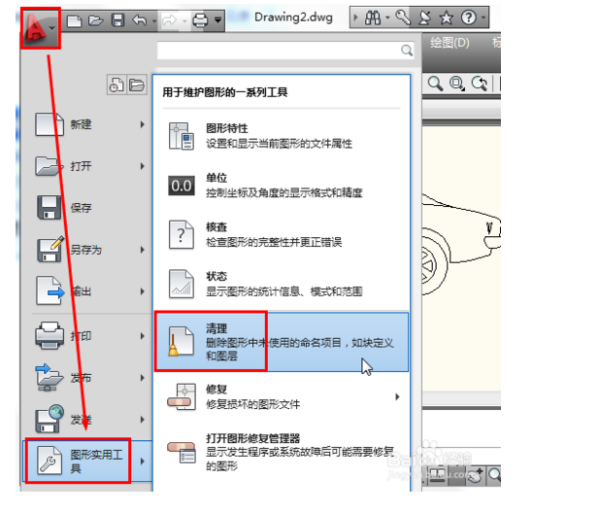
Task: Expand the 发送 submenu arrow
Action: coord(142,419)
